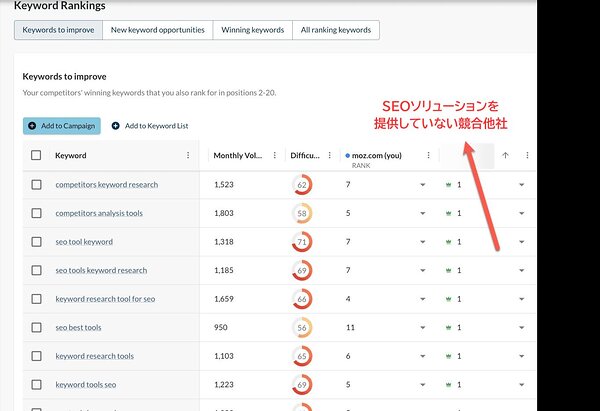
Task: Expand competitor rank dropdown for keyword tools seo
Action: 522,385
